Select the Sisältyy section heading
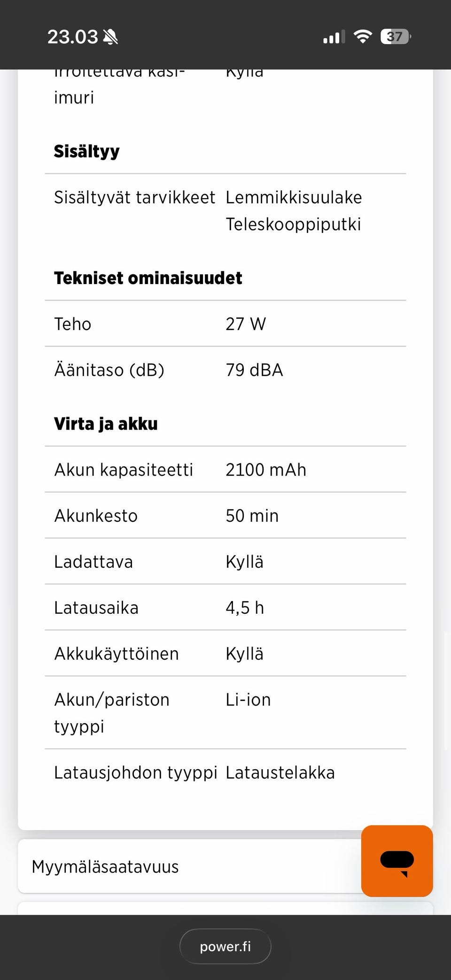 tap(86, 151)
